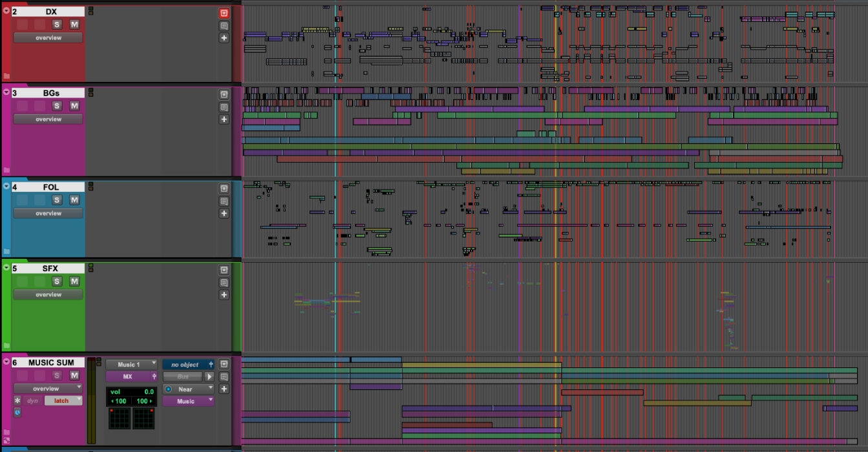868x452 pixels.
Task: Open SFX track view selector overview
Action: pos(48,294)
